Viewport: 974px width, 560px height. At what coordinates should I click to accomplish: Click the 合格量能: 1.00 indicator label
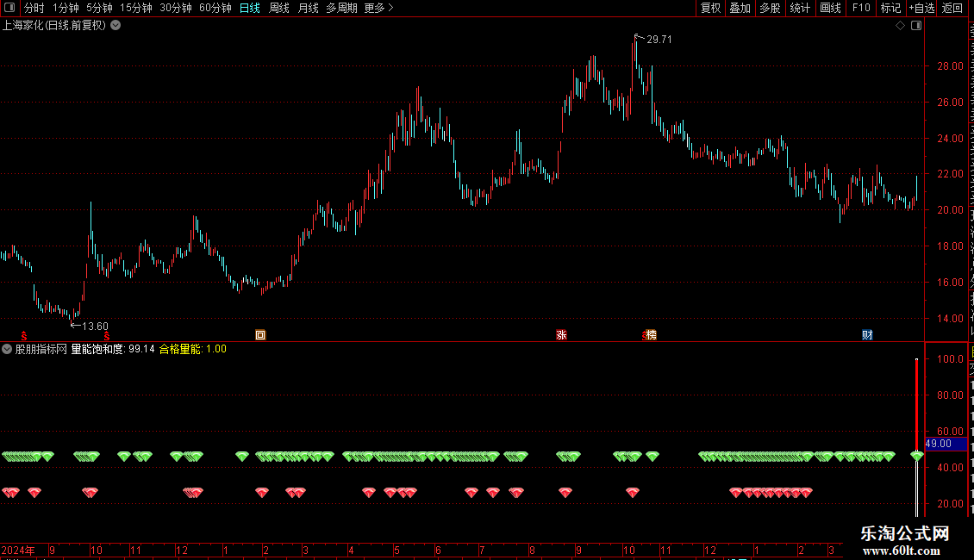[192, 349]
